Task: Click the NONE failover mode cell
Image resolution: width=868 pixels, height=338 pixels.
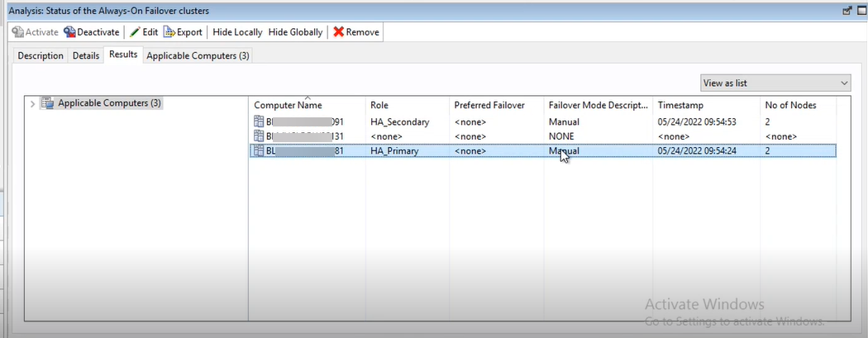Action: (x=561, y=136)
